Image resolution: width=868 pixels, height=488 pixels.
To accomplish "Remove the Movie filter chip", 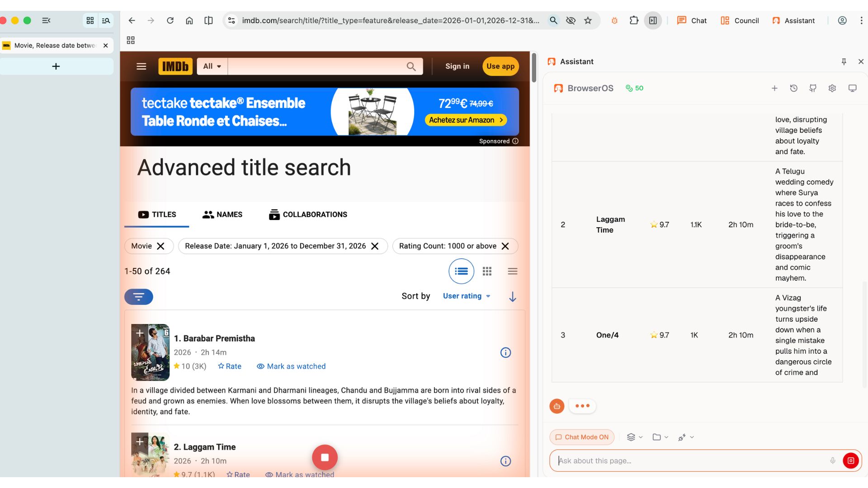I will (x=160, y=246).
